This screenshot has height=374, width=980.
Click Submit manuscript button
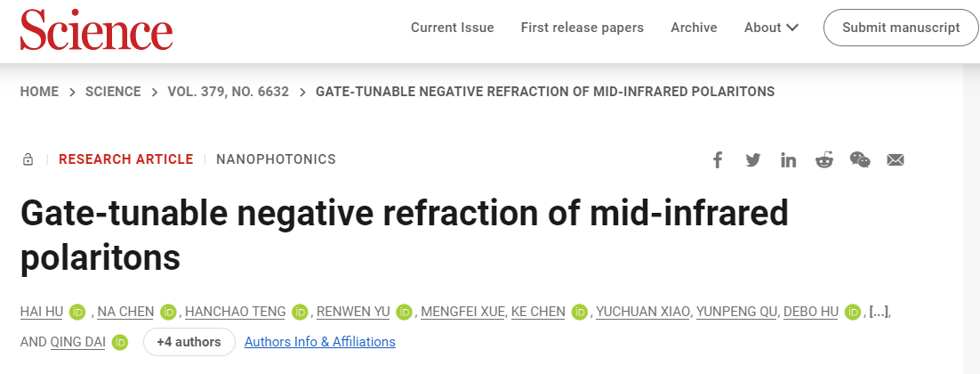click(901, 28)
